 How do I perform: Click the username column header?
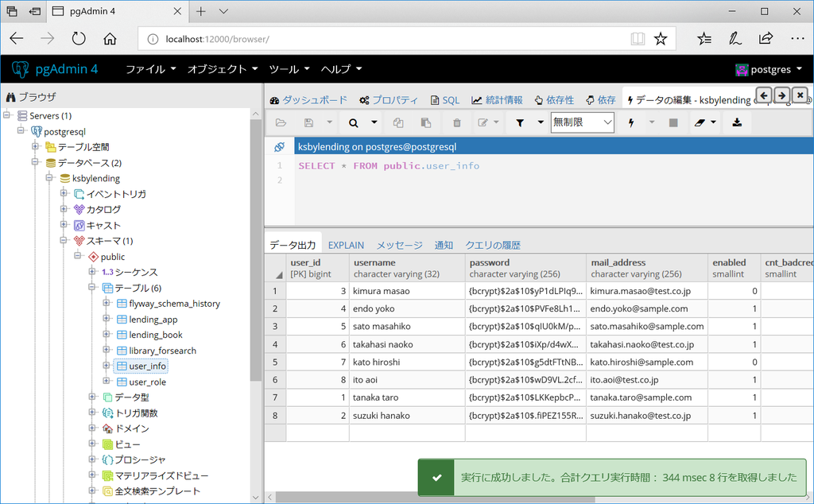click(x=407, y=268)
